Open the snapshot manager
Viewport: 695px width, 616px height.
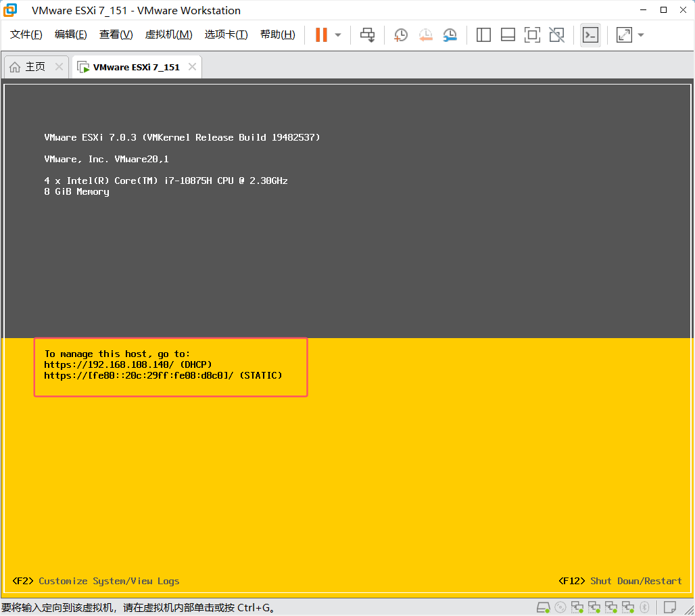450,34
